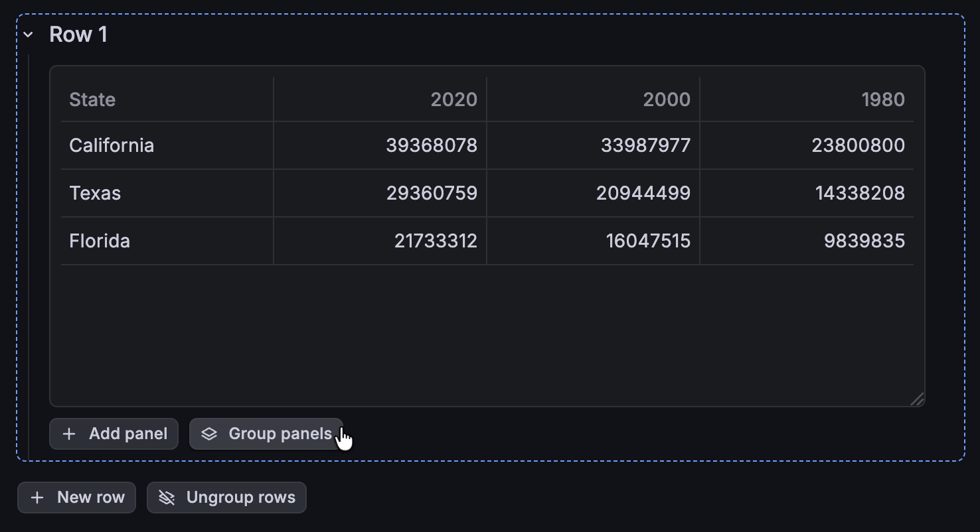Click the Ungroup rows button
The width and height of the screenshot is (980, 532).
tap(226, 498)
